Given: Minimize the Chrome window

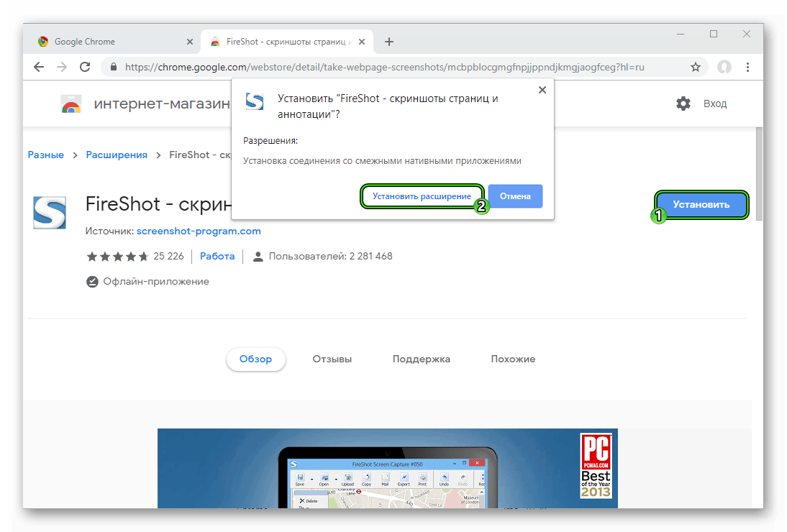Looking at the screenshot, I should (680, 34).
